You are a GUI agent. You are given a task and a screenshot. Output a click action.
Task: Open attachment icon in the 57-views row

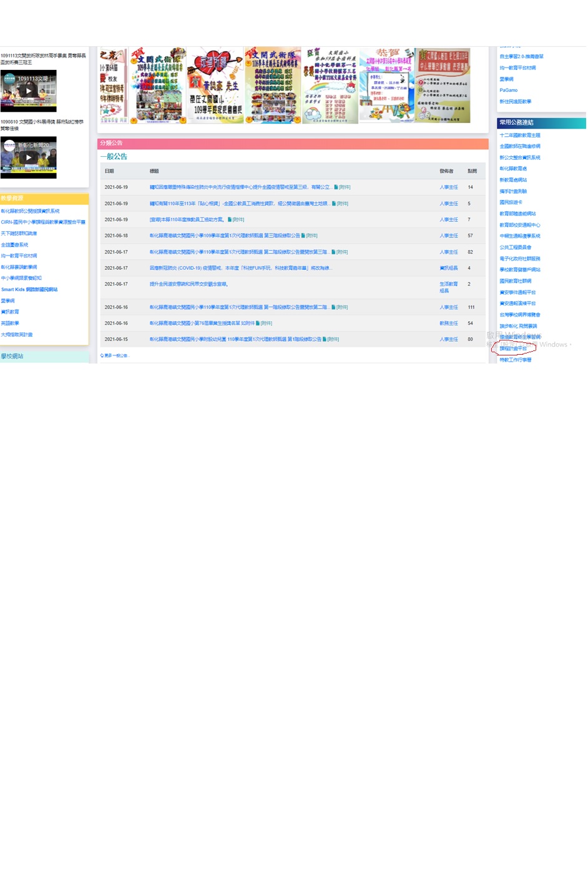pos(303,236)
